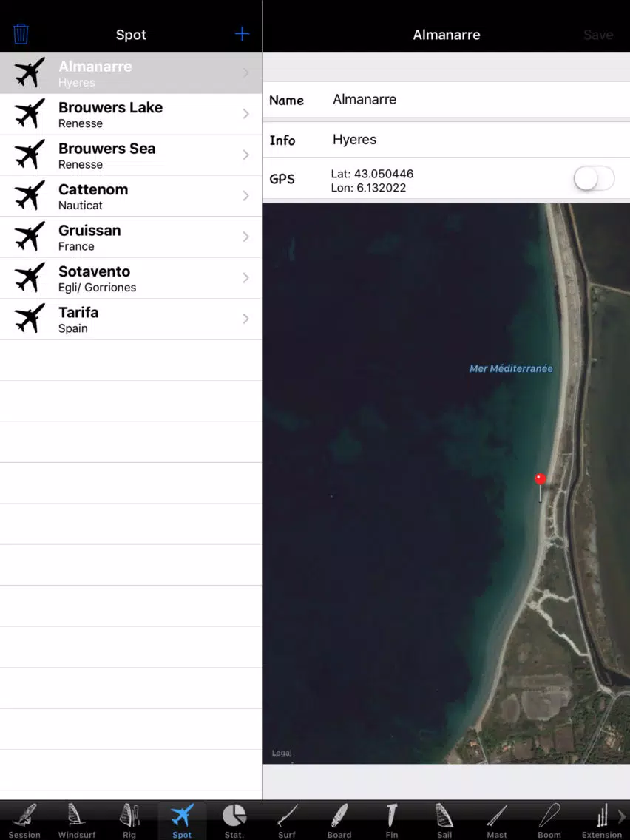Click the airplane icon beside Gruissan
The image size is (630, 840).
tap(30, 237)
